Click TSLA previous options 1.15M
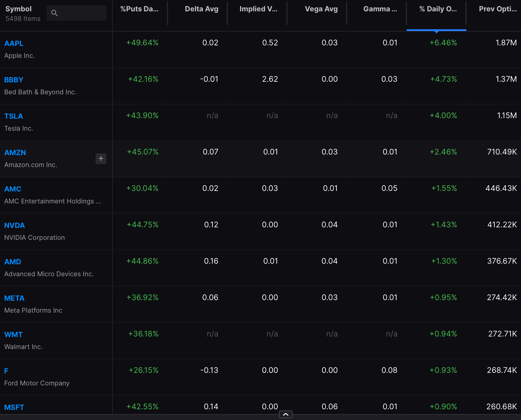Screen dimensions: 521x420 click(x=507, y=115)
